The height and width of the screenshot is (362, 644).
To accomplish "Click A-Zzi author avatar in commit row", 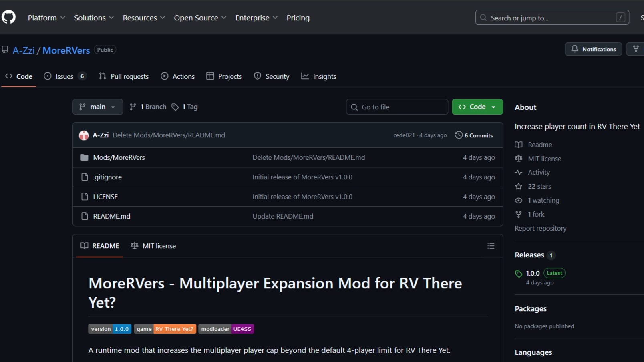I will click(84, 135).
